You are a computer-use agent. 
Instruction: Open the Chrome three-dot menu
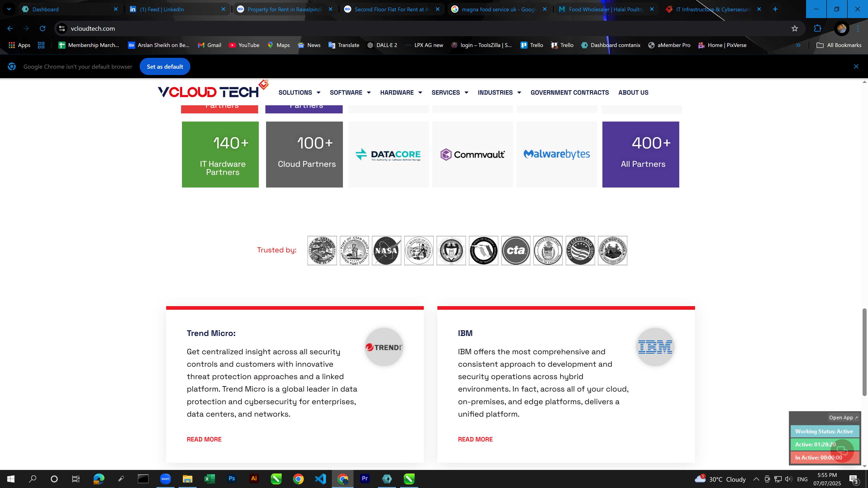coord(858,29)
